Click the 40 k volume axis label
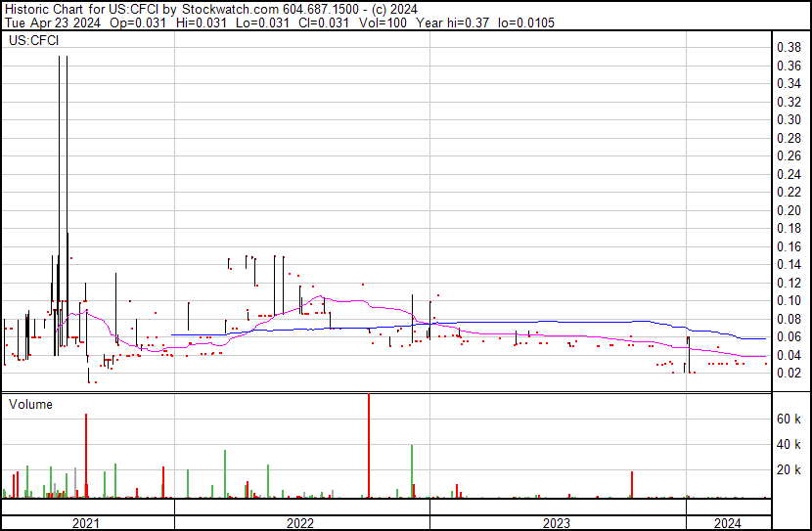Screen dimensions: 812x531 (789, 444)
